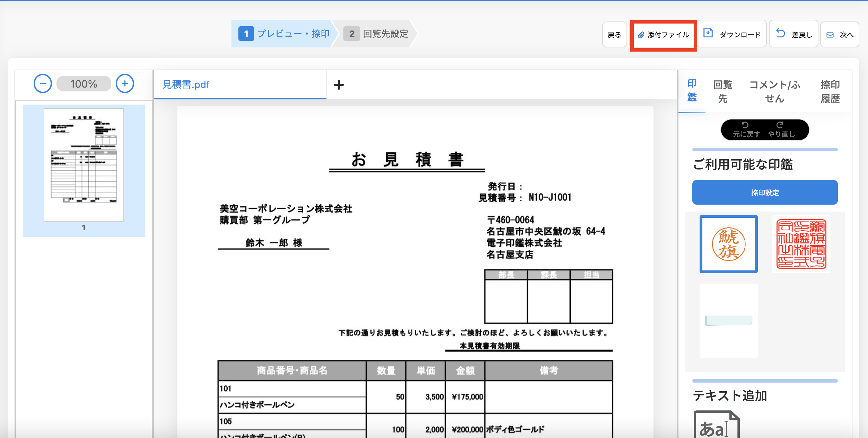Click the ダウンロード button

(732, 34)
